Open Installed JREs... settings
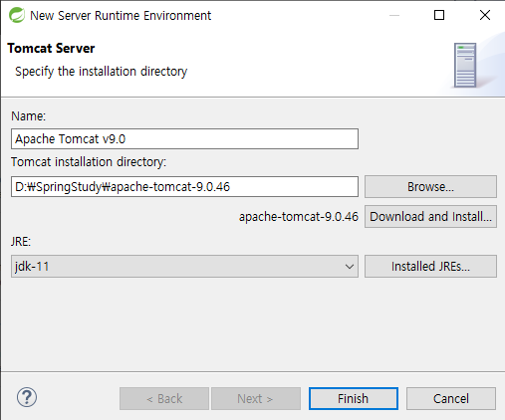Viewport: 505px width, 420px height. [x=430, y=266]
